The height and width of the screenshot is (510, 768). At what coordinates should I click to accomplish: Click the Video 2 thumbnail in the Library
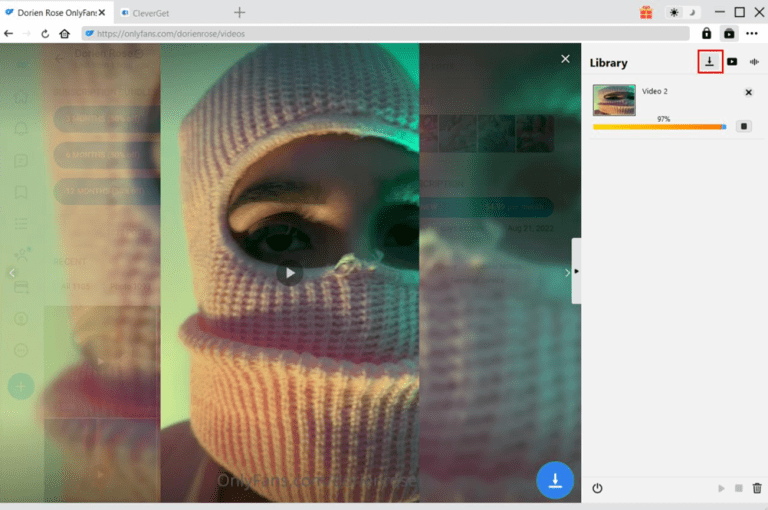(614, 100)
